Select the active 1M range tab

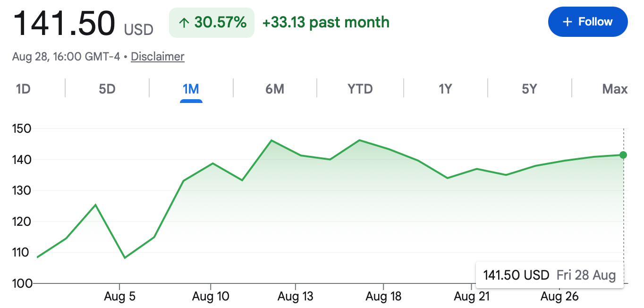coord(191,89)
